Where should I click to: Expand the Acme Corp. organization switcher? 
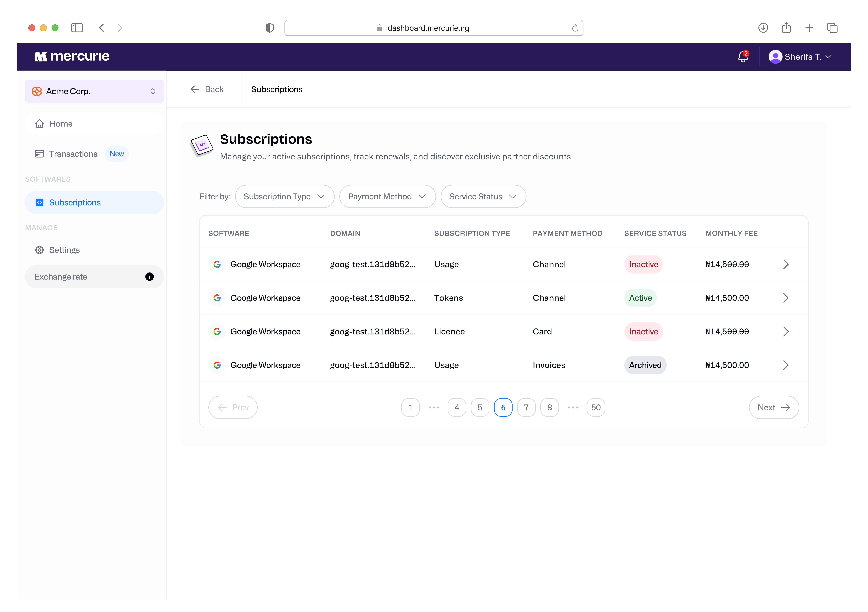coord(153,91)
